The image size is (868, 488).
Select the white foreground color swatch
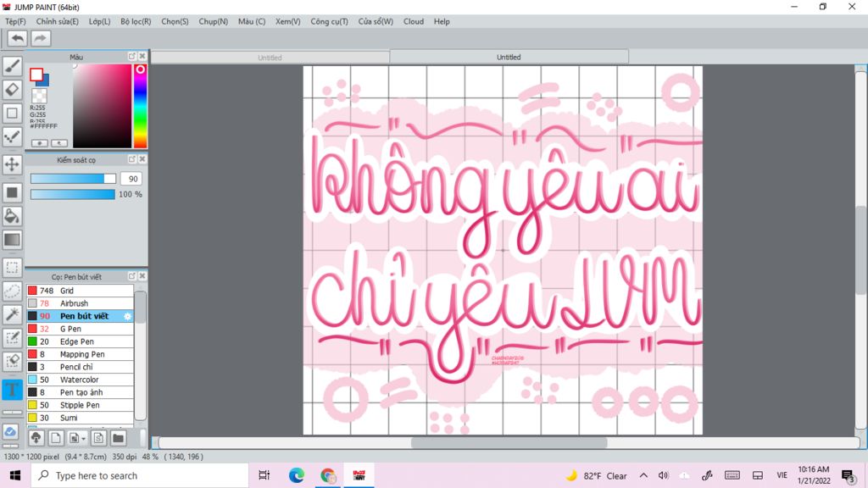pos(36,75)
